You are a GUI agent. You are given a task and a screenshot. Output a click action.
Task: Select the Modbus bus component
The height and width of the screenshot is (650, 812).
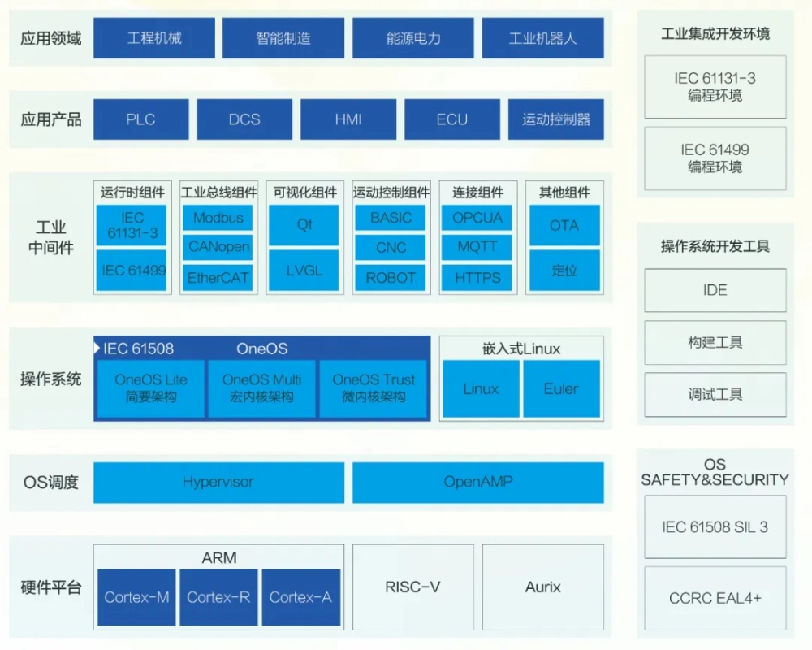click(x=218, y=218)
